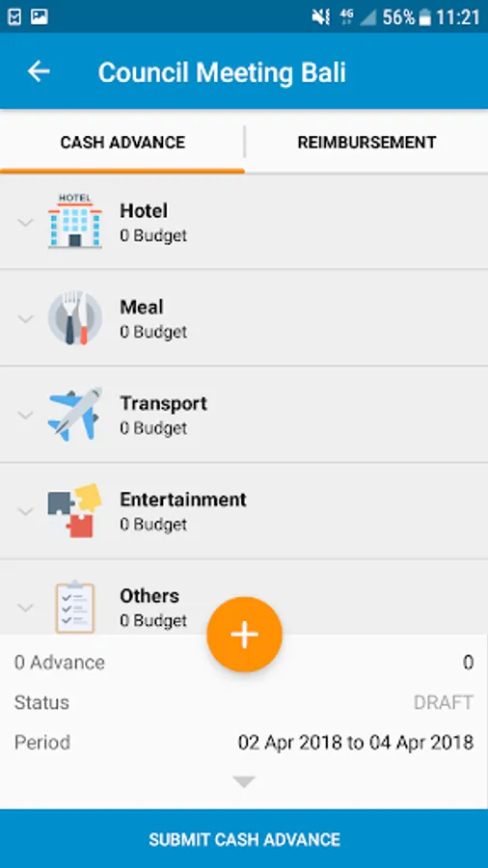The image size is (488, 868).
Task: Switch to the Reimbursement tab
Action: click(x=366, y=143)
